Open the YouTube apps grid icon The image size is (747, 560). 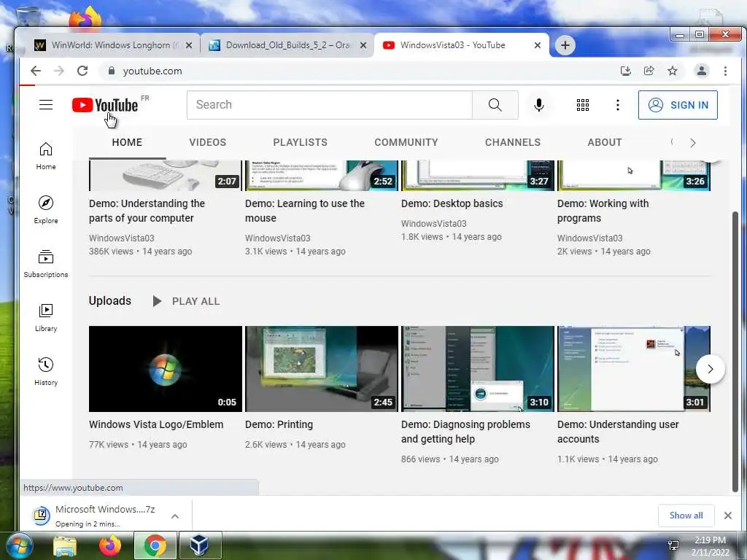point(583,105)
